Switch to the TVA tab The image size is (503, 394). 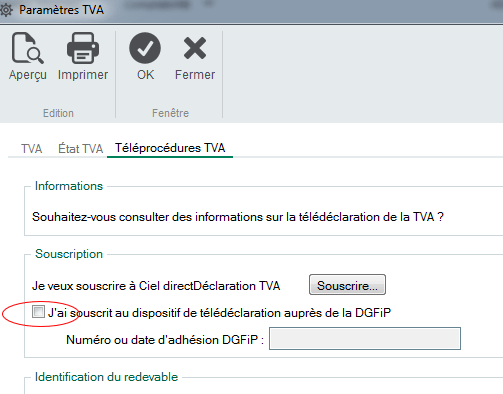pos(32,148)
